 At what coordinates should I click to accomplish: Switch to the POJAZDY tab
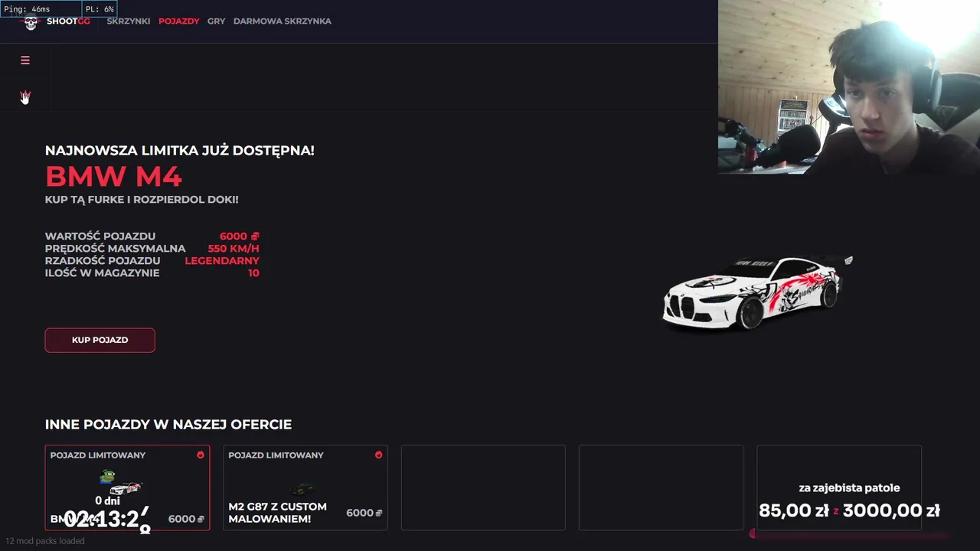[179, 21]
